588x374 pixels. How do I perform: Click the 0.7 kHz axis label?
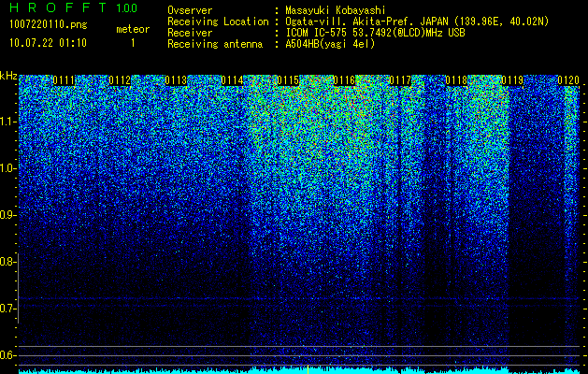coord(7,309)
